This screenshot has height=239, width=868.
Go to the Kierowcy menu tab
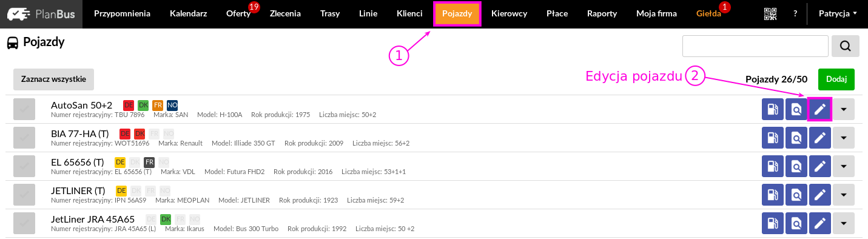pyautogui.click(x=509, y=14)
